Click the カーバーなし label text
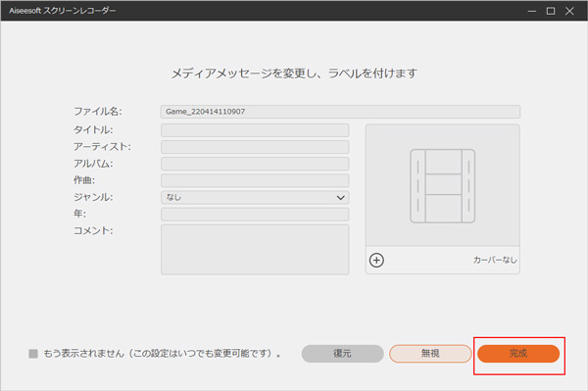The width and height of the screenshot is (588, 391). [x=495, y=260]
